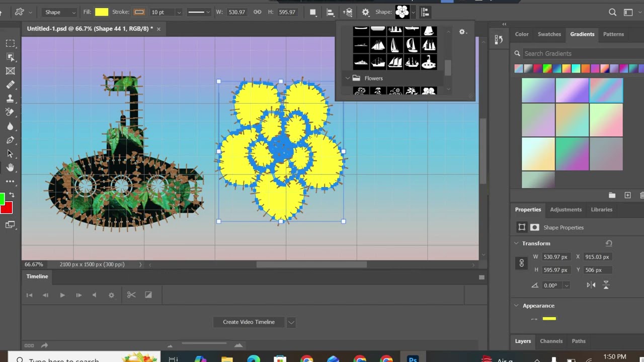This screenshot has width=644, height=362.
Task: Open Create Video Timeline dropdown arrow
Action: click(x=291, y=322)
